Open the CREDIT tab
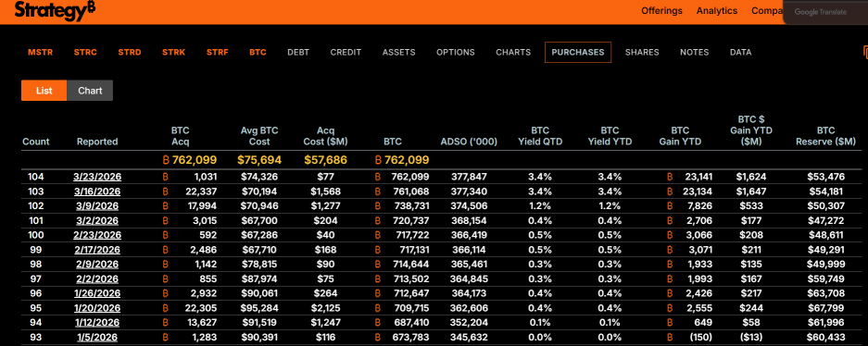This screenshot has width=868, height=346. coord(346,53)
